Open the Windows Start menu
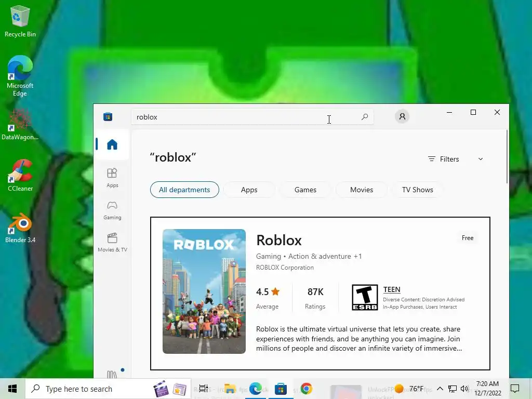The image size is (532, 399). pyautogui.click(x=12, y=389)
